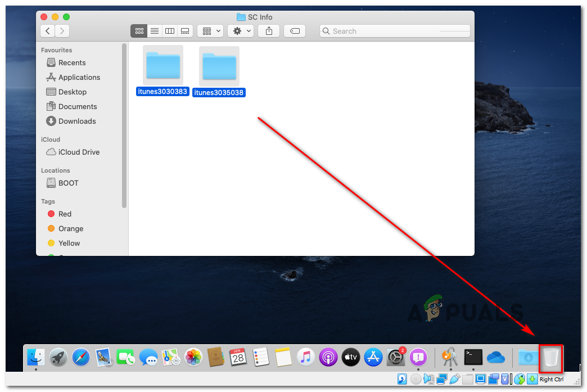Select the BOOT volume

tap(62, 183)
